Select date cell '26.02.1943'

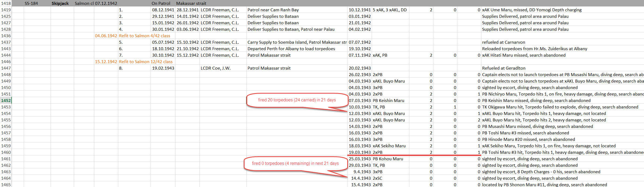[360, 74]
